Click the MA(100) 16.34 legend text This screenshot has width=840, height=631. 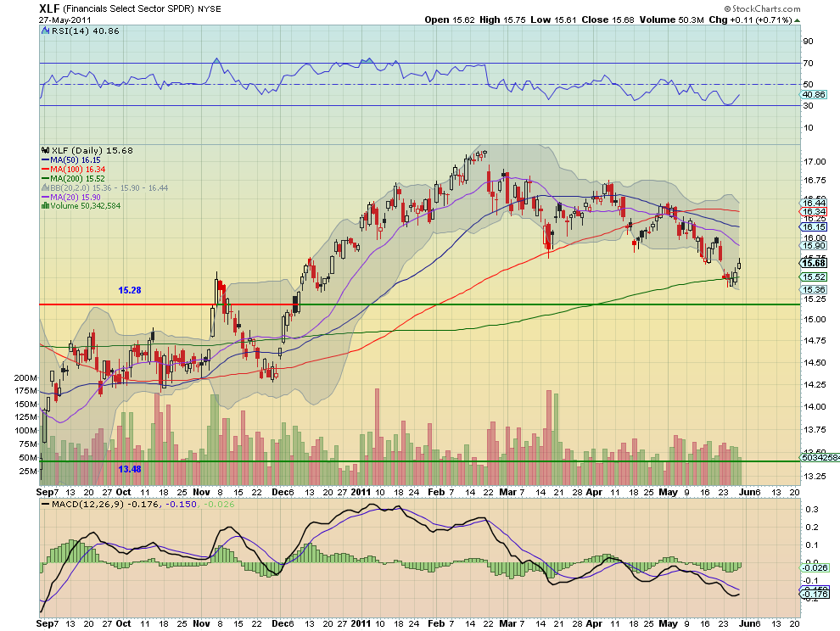point(78,170)
